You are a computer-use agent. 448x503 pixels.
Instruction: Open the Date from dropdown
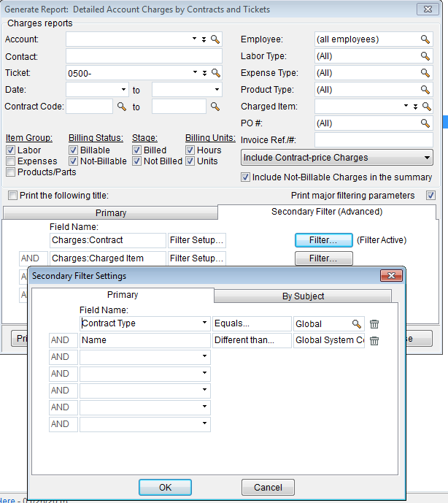(123, 90)
